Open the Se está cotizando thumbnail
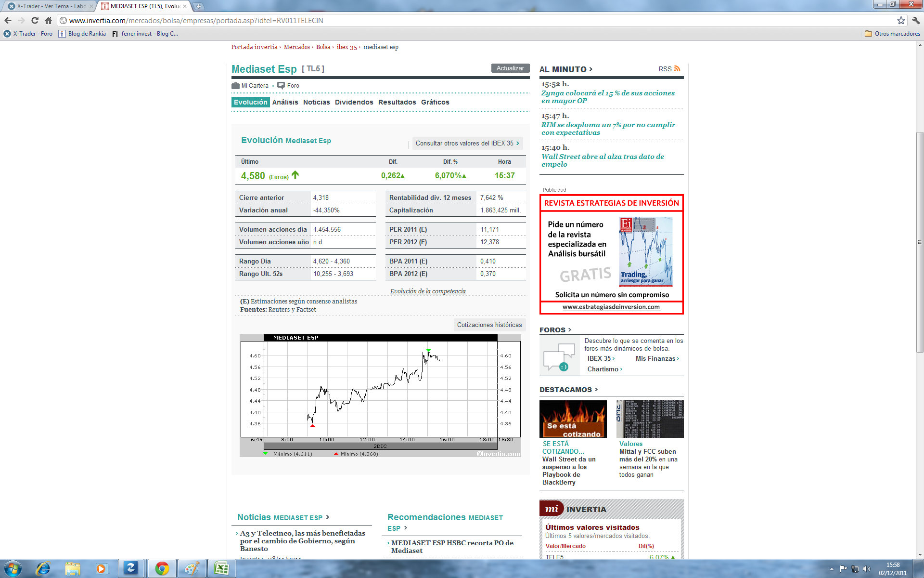Viewport: 924px width, 578px height. 573,419
